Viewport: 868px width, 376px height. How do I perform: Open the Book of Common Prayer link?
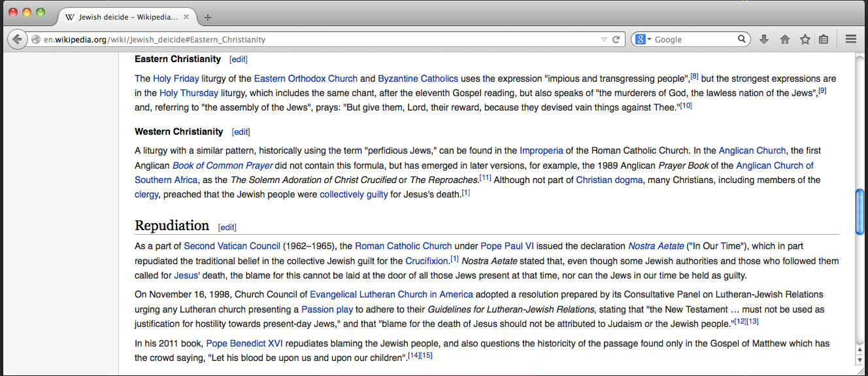pos(222,165)
